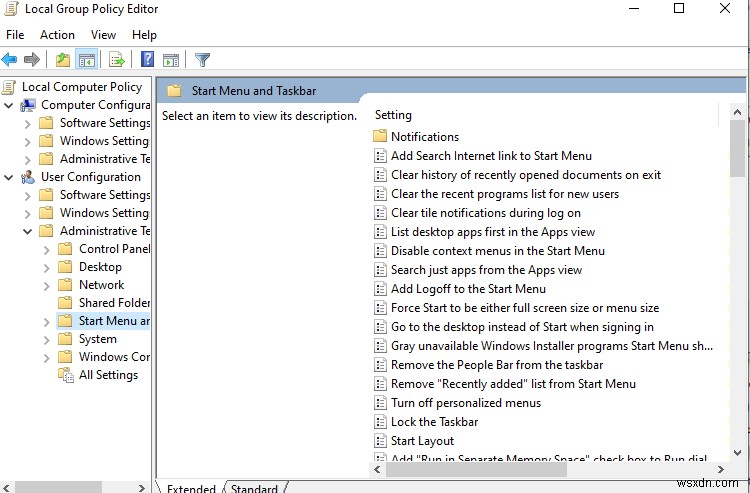Select the Notifications folder in settings list
This screenshot has width=750, height=493.
[x=424, y=137]
